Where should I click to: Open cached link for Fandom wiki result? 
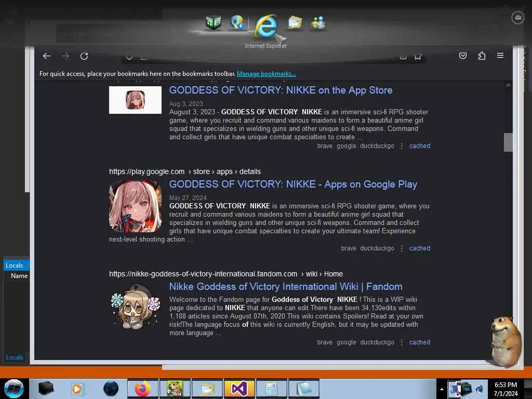[420, 342]
